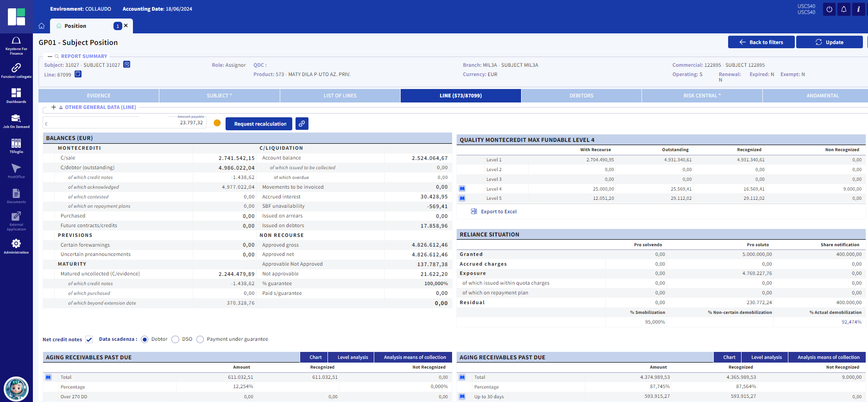Screen dimensions: 868x402
Task: Switch to the List of Lines tab
Action: (340, 96)
